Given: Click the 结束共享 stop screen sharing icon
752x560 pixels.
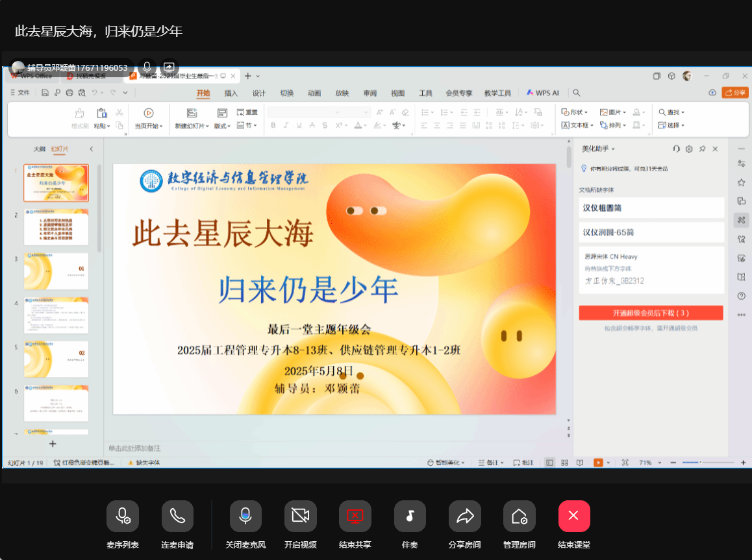Looking at the screenshot, I should [355, 517].
